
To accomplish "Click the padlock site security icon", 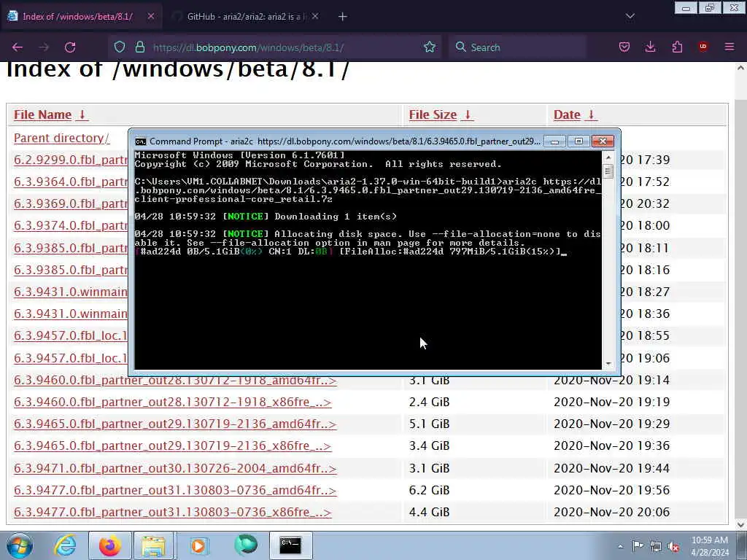I will (x=139, y=47).
